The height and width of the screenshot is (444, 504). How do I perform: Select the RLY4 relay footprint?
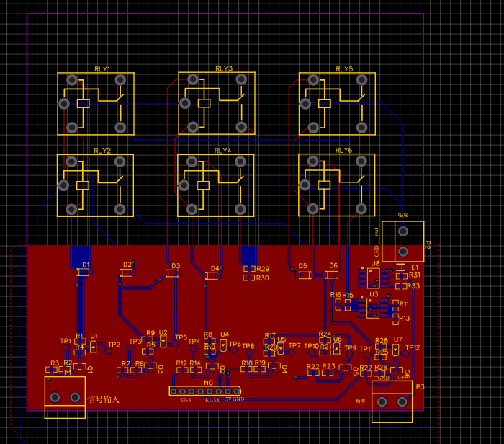pyautogui.click(x=216, y=185)
